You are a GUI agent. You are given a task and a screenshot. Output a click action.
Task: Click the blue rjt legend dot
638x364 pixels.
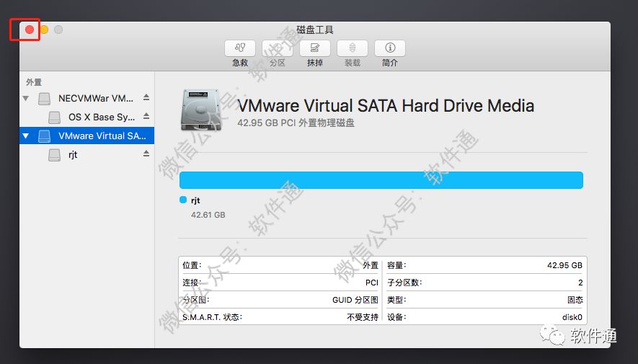point(183,200)
